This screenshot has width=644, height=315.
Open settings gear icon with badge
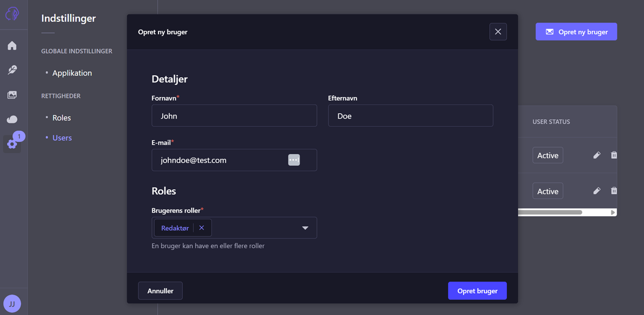point(12,144)
